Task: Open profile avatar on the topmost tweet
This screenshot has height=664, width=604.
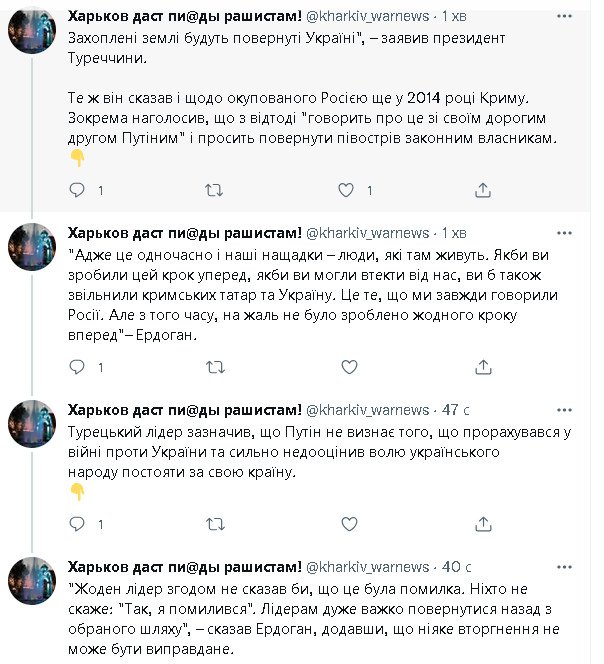Action: [31, 29]
